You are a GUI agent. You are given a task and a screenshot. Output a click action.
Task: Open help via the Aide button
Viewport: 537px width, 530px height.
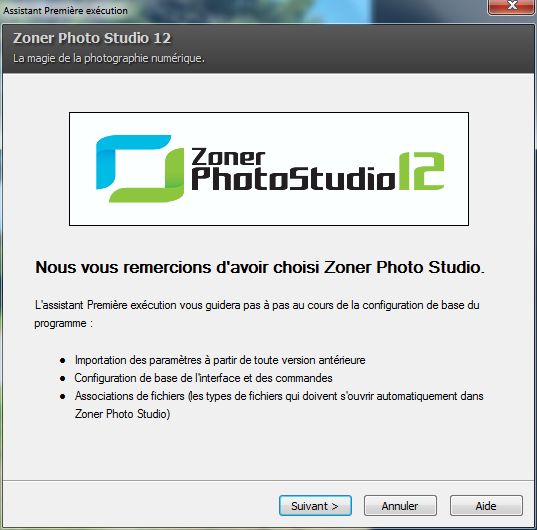[x=486, y=505]
